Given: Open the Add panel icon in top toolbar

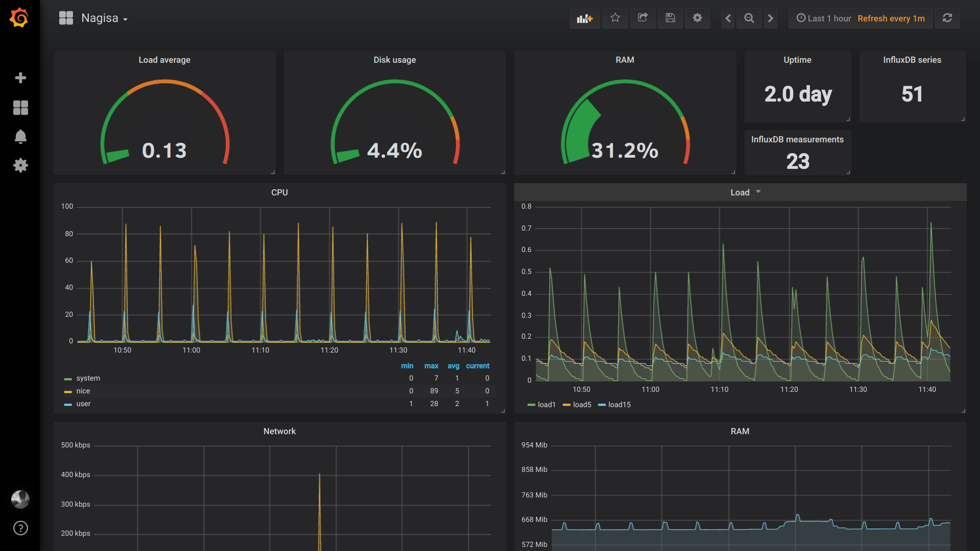Looking at the screenshot, I should point(584,18).
